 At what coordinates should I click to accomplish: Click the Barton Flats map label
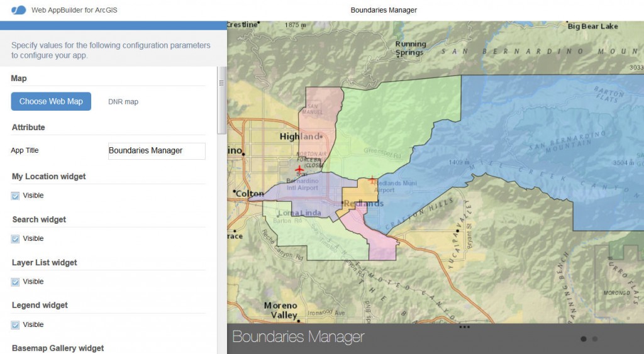point(609,94)
